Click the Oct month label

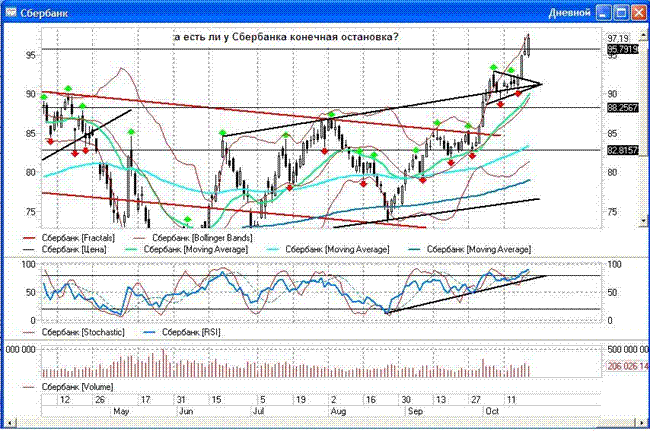(492, 411)
